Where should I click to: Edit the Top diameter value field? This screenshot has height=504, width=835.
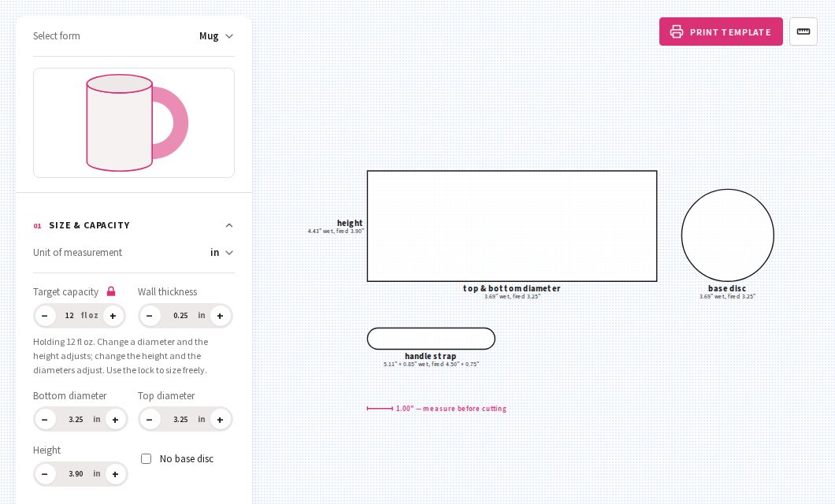tap(180, 420)
